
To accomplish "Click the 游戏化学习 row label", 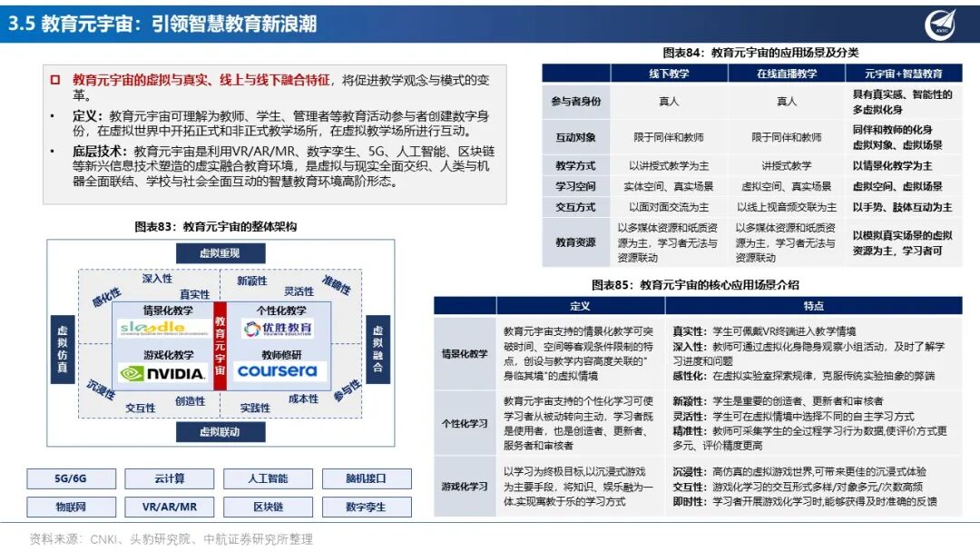I will pyautogui.click(x=465, y=487).
